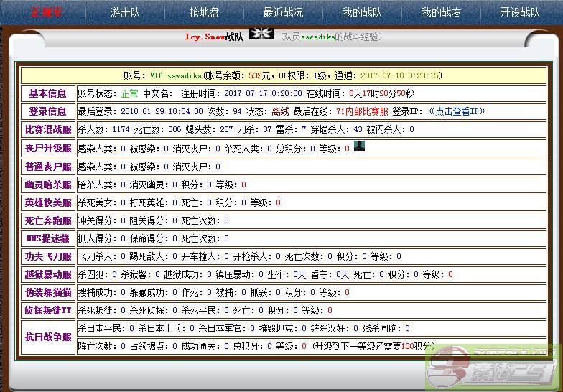Click the zombie level avatar icon

tap(360, 146)
